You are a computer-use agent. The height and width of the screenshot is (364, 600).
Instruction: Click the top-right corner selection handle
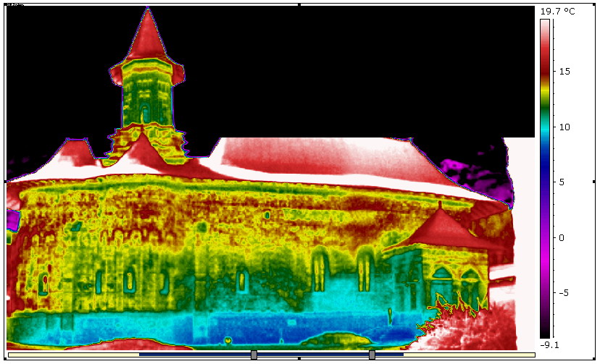(593, 4)
